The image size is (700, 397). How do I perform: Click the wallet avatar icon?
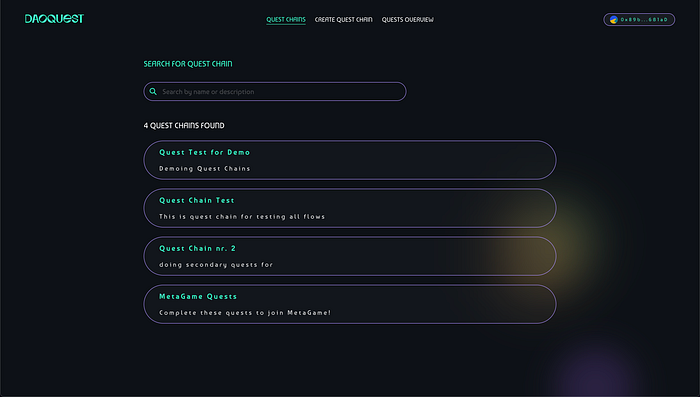[613, 20]
